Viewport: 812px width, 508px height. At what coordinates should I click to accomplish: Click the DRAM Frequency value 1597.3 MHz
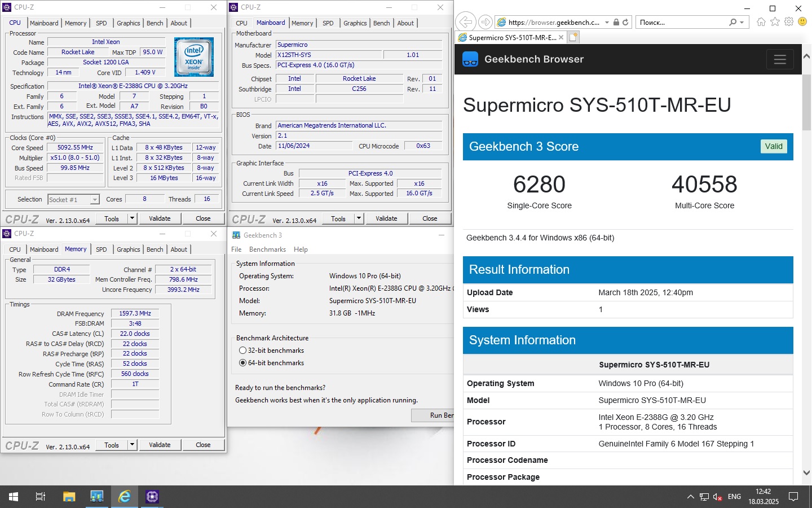(135, 313)
